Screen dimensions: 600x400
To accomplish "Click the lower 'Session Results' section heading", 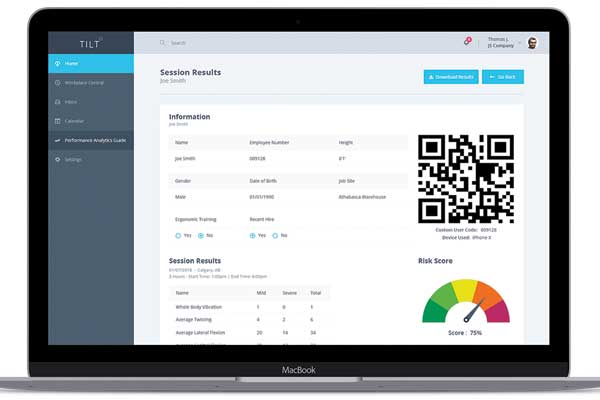I will 195,261.
